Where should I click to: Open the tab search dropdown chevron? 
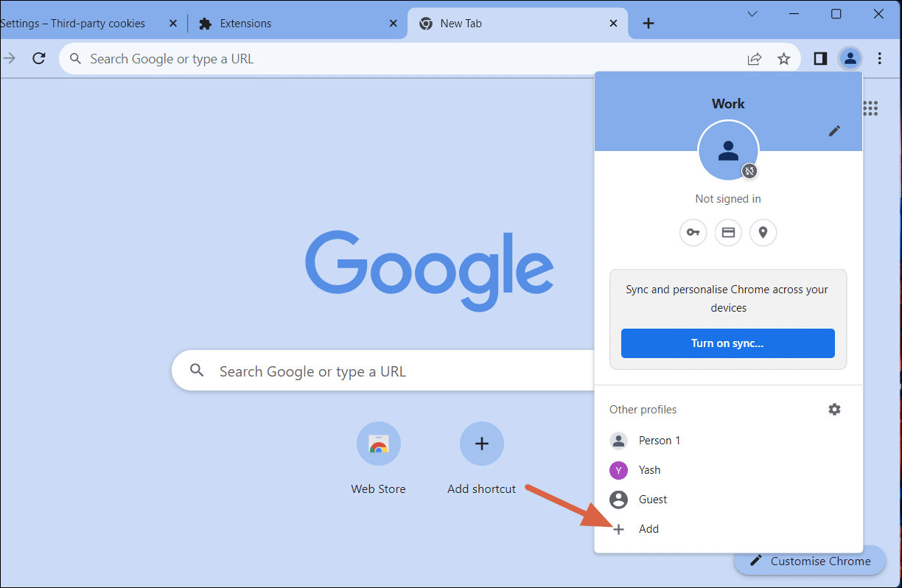click(x=752, y=13)
